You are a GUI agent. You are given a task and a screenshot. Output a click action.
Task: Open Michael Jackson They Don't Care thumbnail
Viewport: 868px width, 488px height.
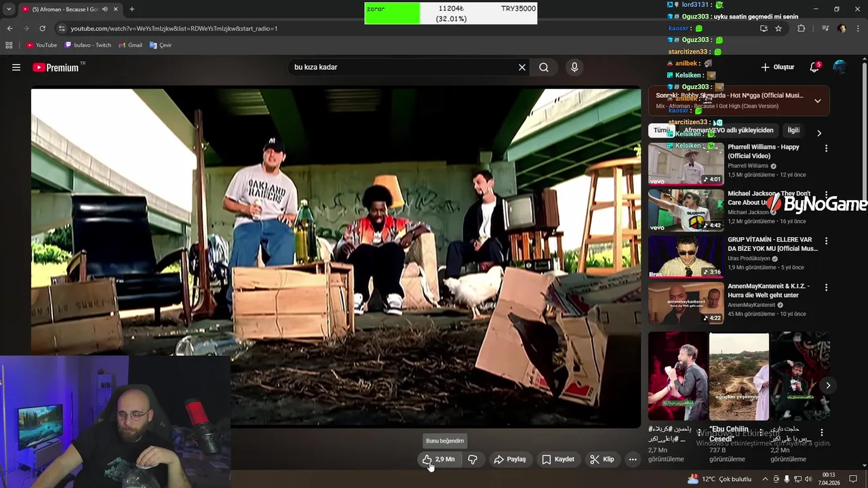click(x=686, y=210)
